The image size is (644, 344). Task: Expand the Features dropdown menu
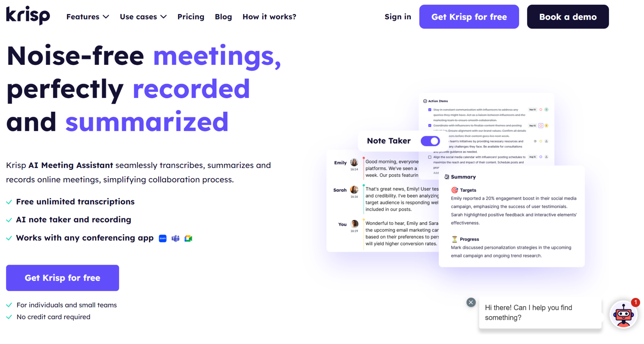coord(87,17)
